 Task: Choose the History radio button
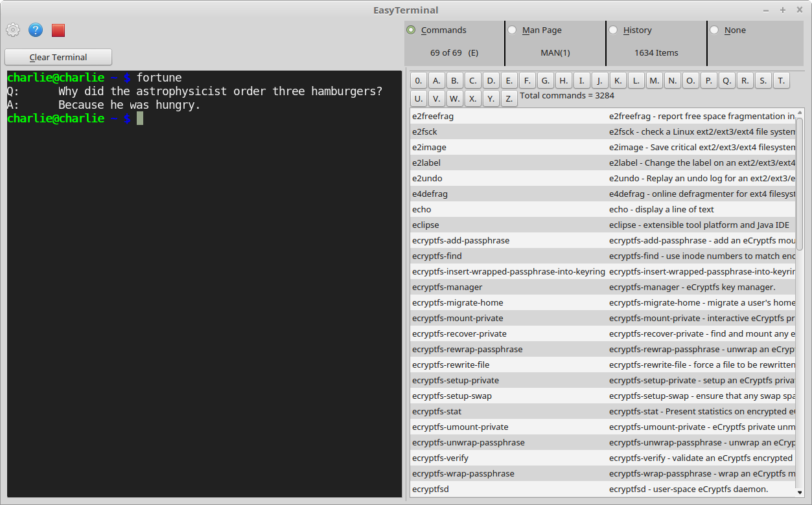[613, 30]
